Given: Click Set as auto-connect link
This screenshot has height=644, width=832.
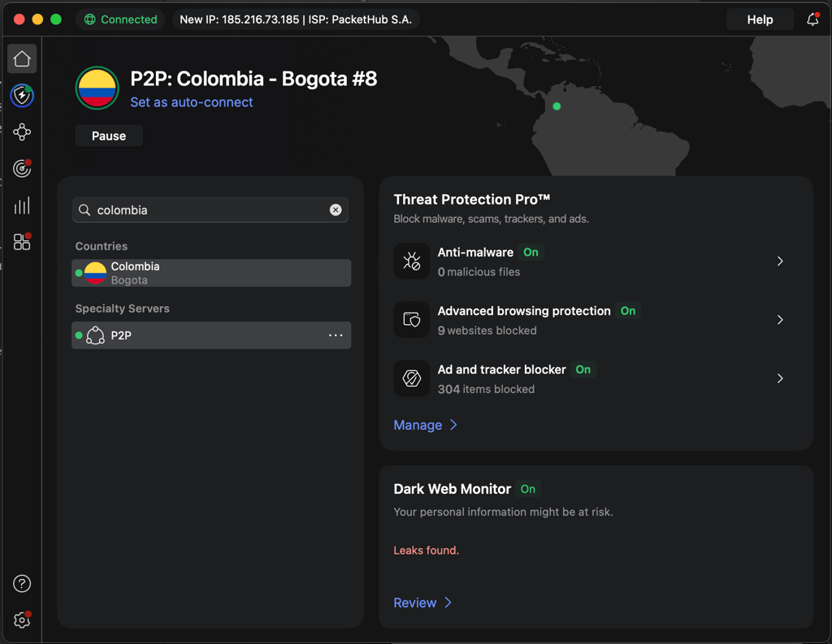Looking at the screenshot, I should [x=192, y=102].
